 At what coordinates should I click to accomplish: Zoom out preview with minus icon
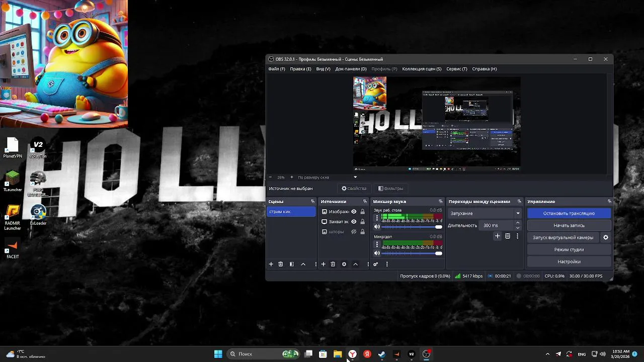point(270,177)
